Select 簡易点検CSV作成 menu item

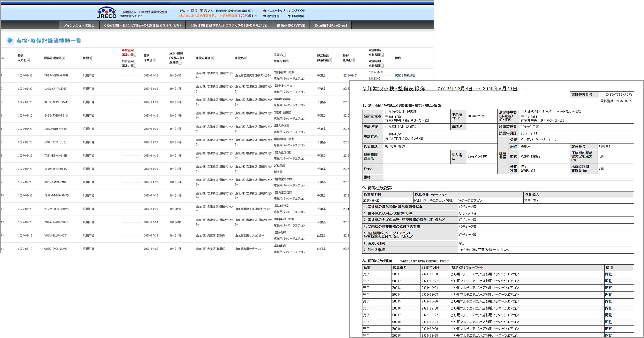point(291,25)
